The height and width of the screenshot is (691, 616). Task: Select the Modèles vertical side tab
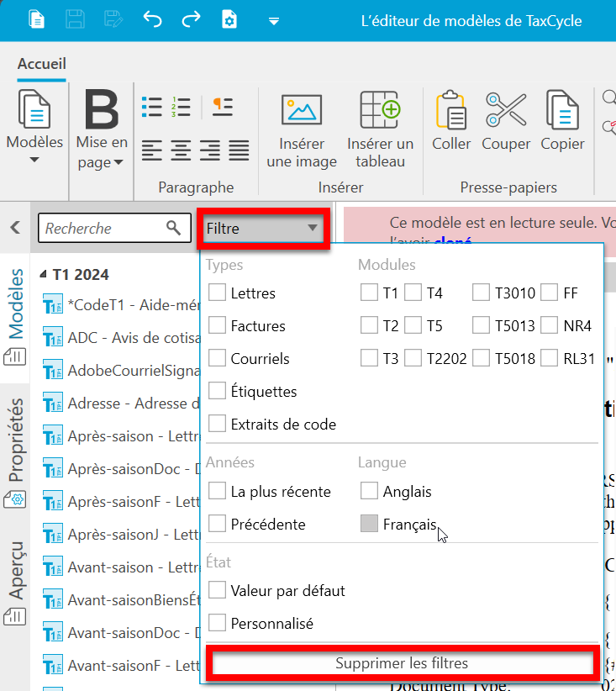click(x=15, y=316)
